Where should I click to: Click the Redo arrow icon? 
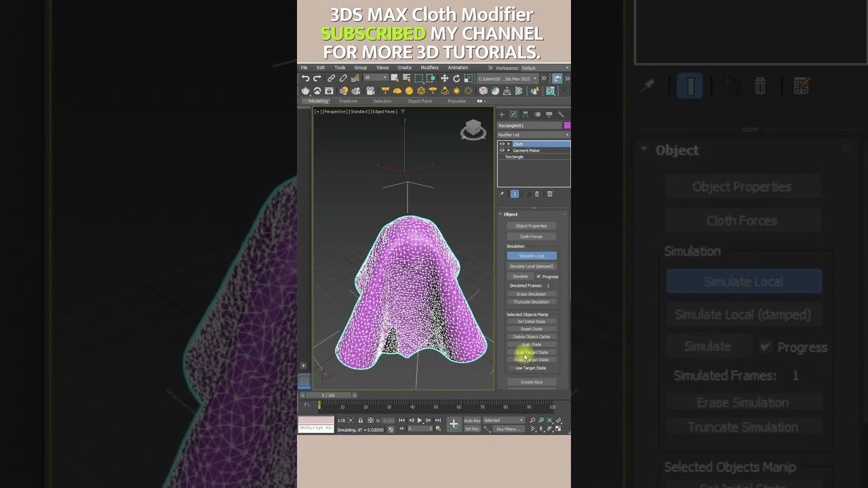tap(317, 79)
